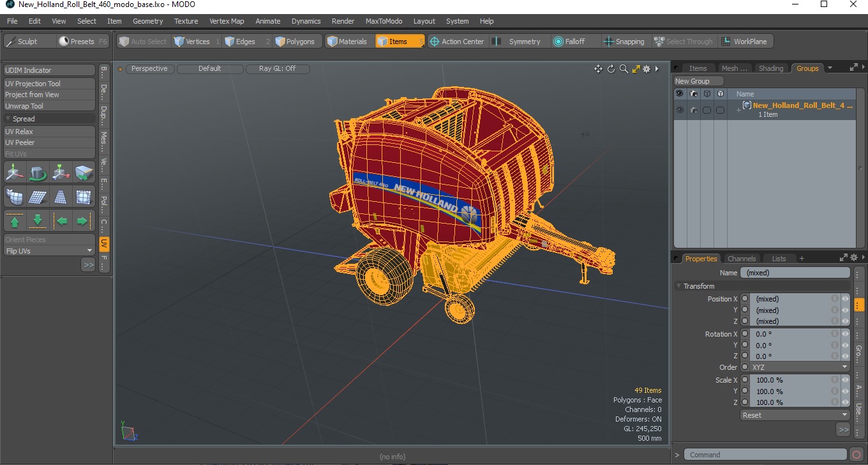Toggle Scale X channel keyframe dot

pyautogui.click(x=745, y=380)
